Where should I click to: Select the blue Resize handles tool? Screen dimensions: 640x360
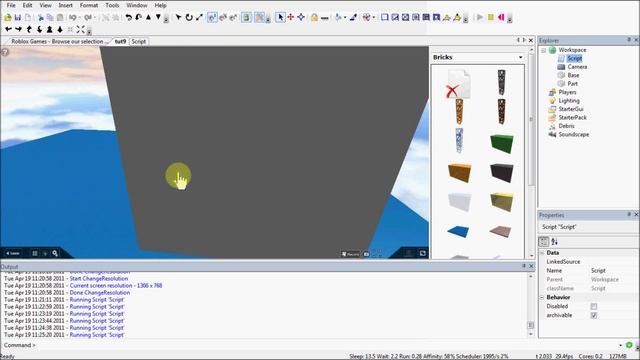tap(301, 17)
